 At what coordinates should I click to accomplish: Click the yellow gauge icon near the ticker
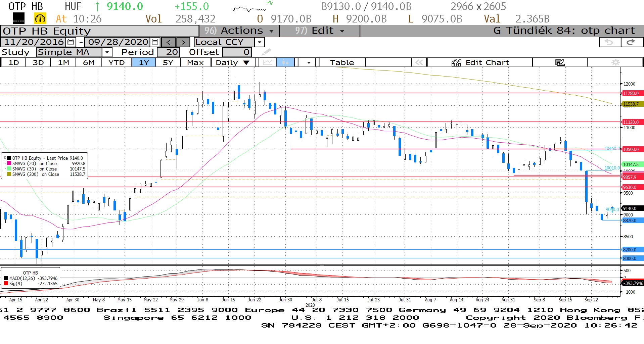[x=40, y=19]
